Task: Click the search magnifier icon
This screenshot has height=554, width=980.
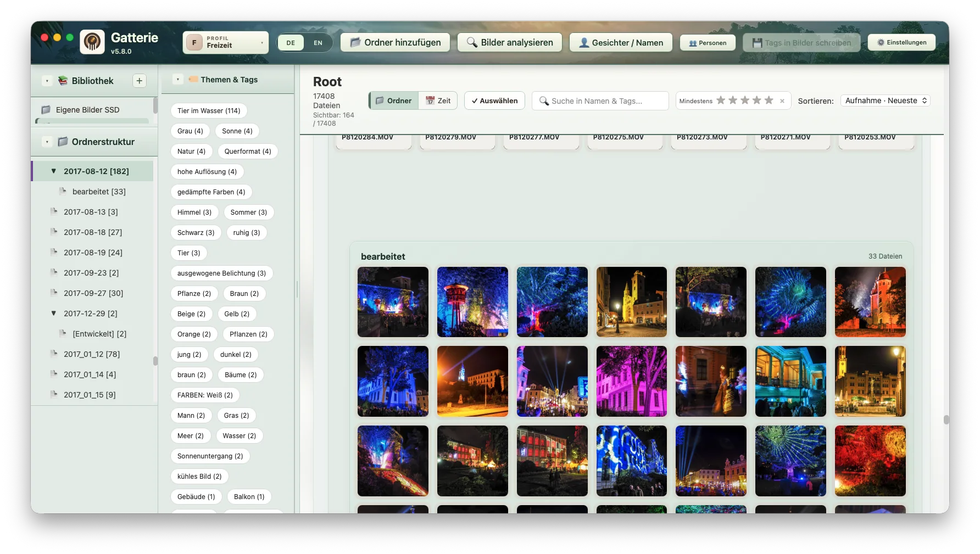Action: [x=544, y=101]
